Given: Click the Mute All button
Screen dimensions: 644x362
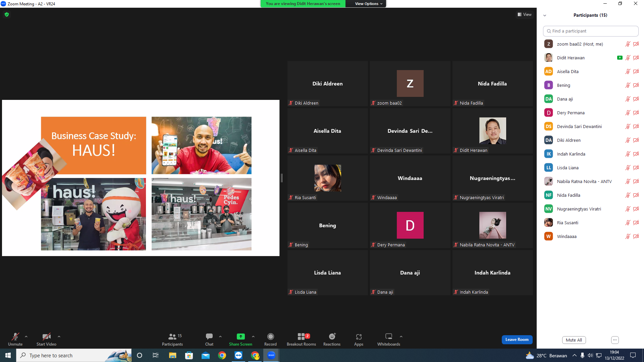Looking at the screenshot, I should (574, 340).
